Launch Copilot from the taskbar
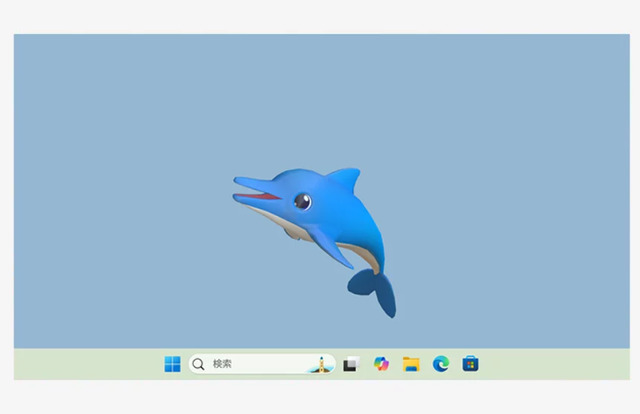 coord(380,364)
